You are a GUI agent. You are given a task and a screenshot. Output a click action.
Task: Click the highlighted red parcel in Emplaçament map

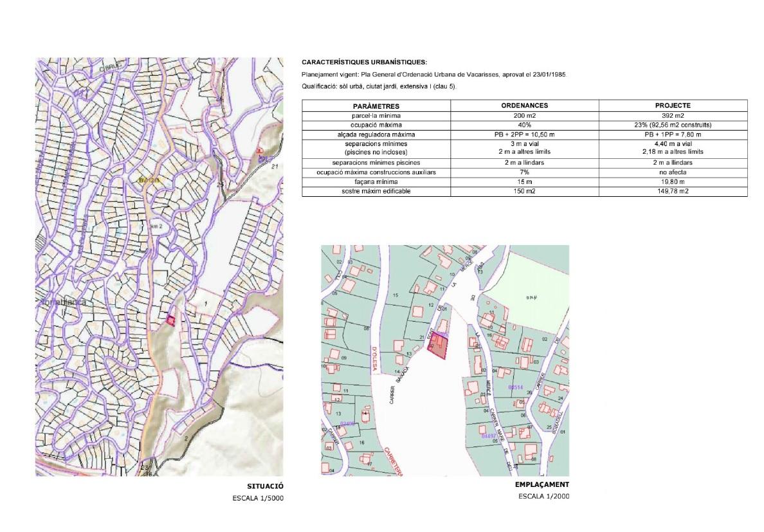(439, 347)
